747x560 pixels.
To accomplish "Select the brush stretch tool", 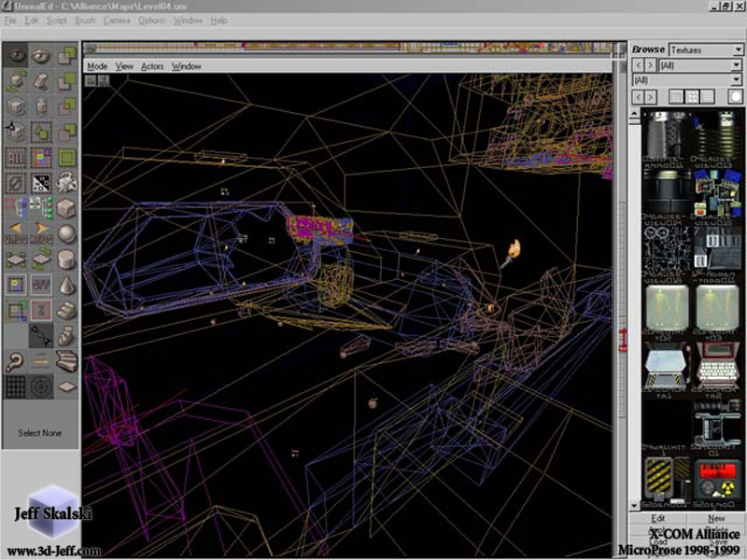I will pos(41,106).
